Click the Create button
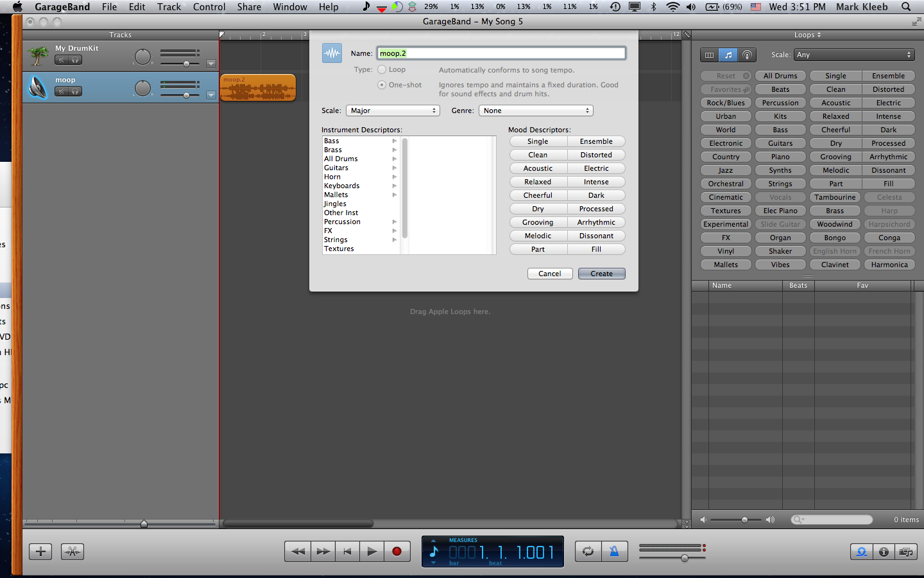Viewport: 924px width, 578px height. 602,274
